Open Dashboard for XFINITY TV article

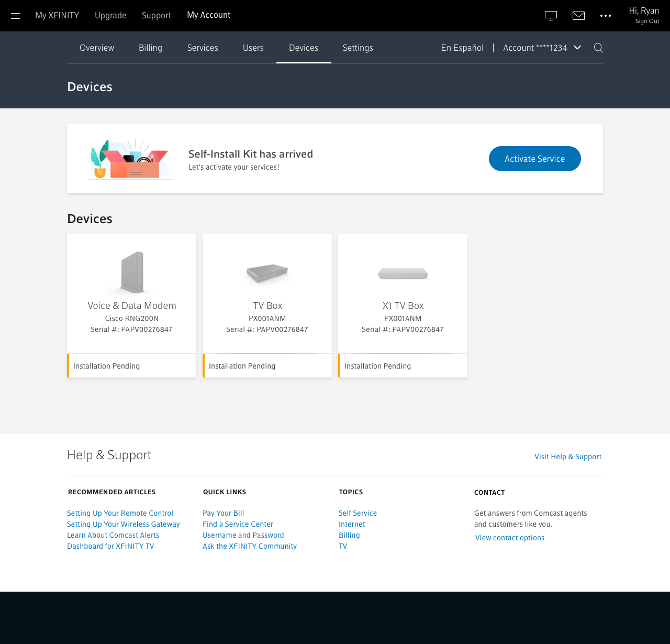[x=110, y=546]
